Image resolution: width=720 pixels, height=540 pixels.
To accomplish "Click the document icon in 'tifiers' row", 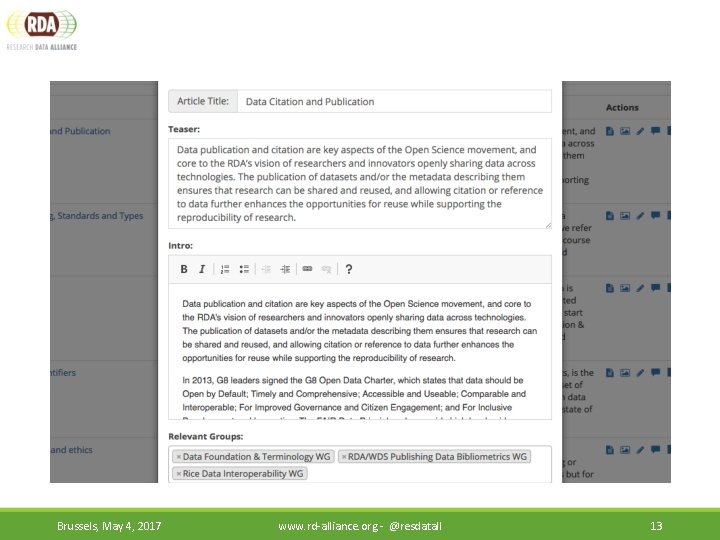I will [610, 372].
